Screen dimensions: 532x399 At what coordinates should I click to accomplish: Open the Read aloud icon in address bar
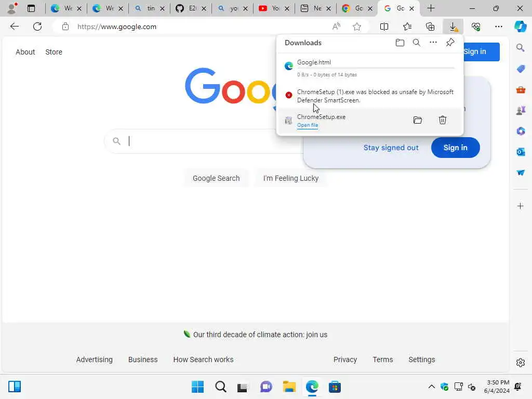(x=336, y=26)
